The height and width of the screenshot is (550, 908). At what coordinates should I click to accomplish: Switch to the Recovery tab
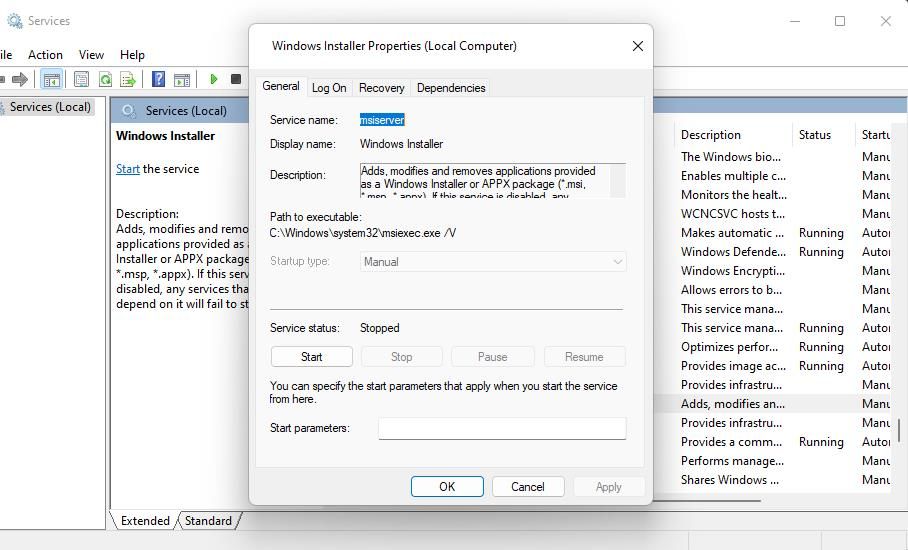click(x=382, y=88)
